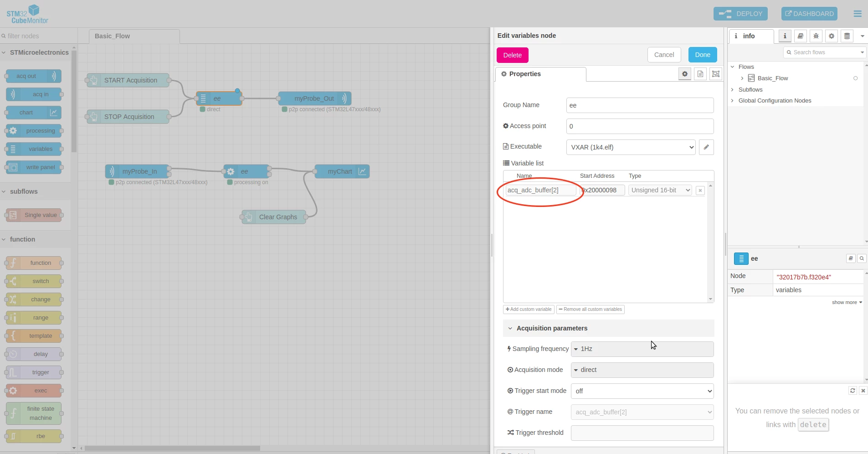
Task: Select the trigger palette node
Action: pyautogui.click(x=34, y=372)
